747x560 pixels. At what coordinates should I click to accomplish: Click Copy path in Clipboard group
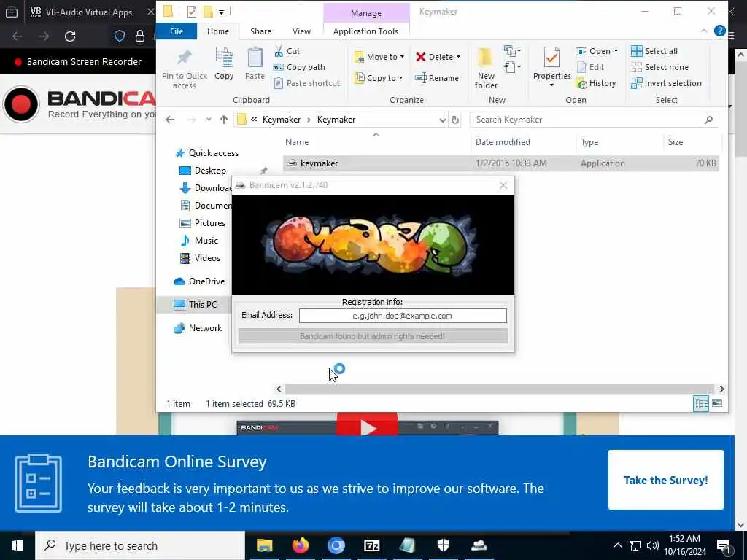pyautogui.click(x=299, y=67)
